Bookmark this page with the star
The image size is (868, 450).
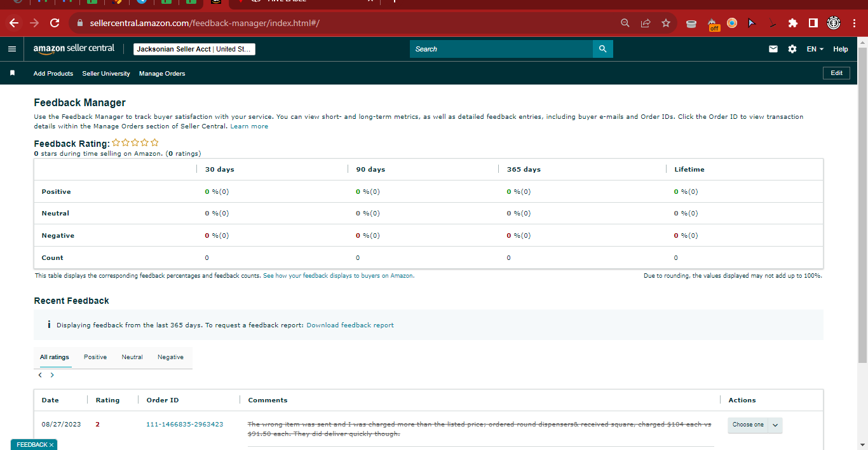(x=666, y=23)
